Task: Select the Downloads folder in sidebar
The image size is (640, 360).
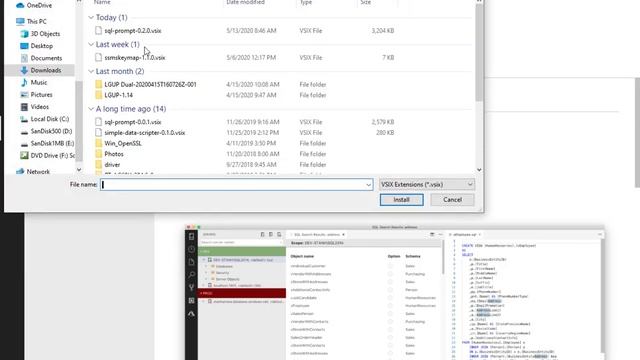Action: pyautogui.click(x=46, y=70)
